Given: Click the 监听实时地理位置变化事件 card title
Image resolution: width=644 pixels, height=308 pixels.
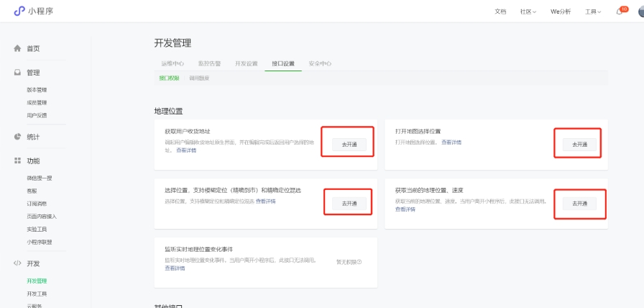Looking at the screenshot, I should (199, 249).
